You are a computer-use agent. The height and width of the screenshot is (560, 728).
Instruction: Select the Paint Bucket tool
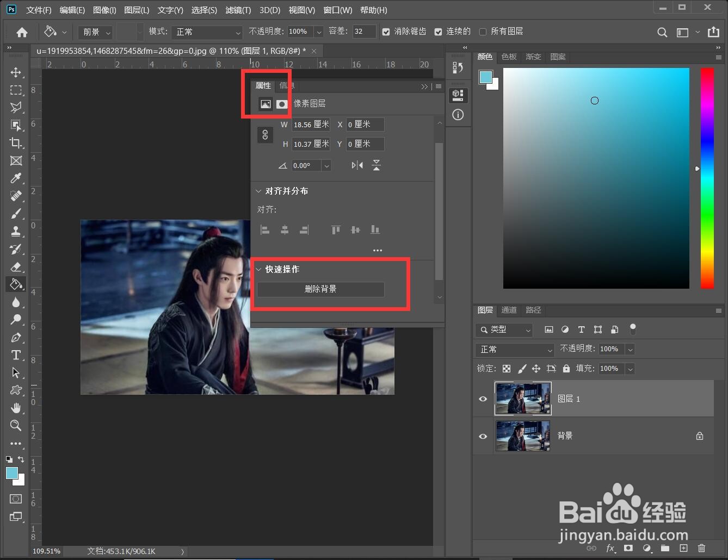pyautogui.click(x=16, y=284)
